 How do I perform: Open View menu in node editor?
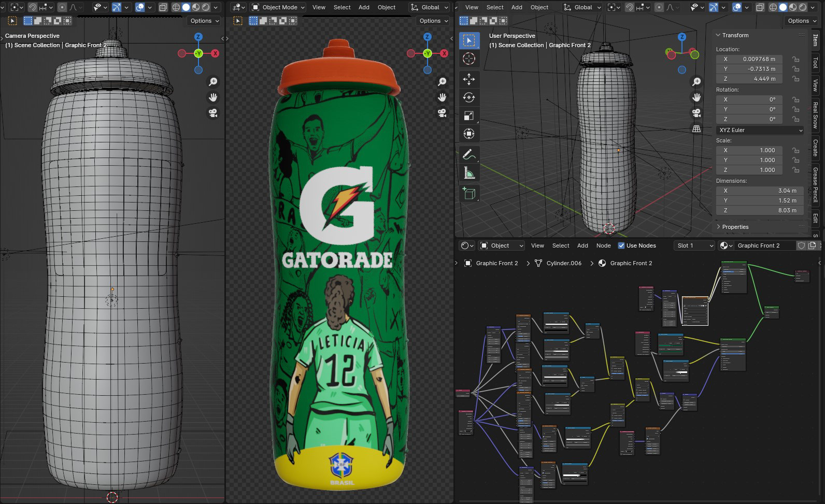pos(537,246)
